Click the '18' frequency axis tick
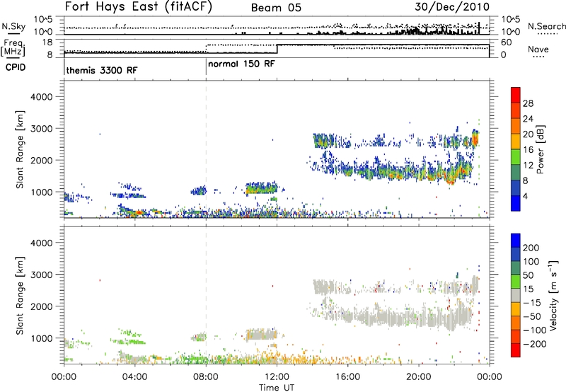 47,42
